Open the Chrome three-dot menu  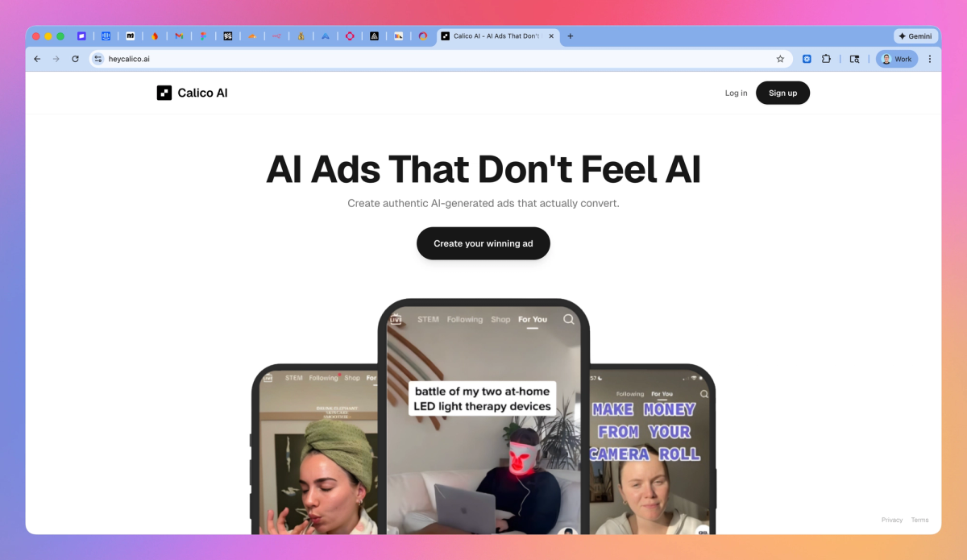(930, 59)
